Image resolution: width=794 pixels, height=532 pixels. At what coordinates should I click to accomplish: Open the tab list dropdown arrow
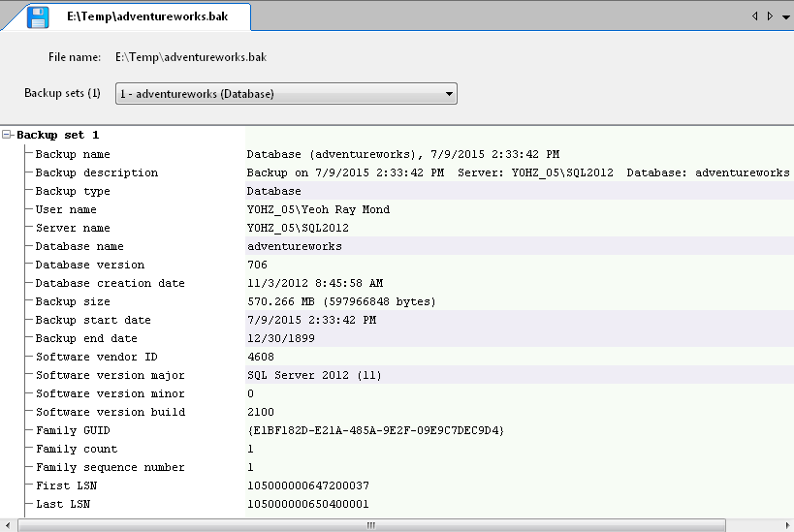click(786, 17)
